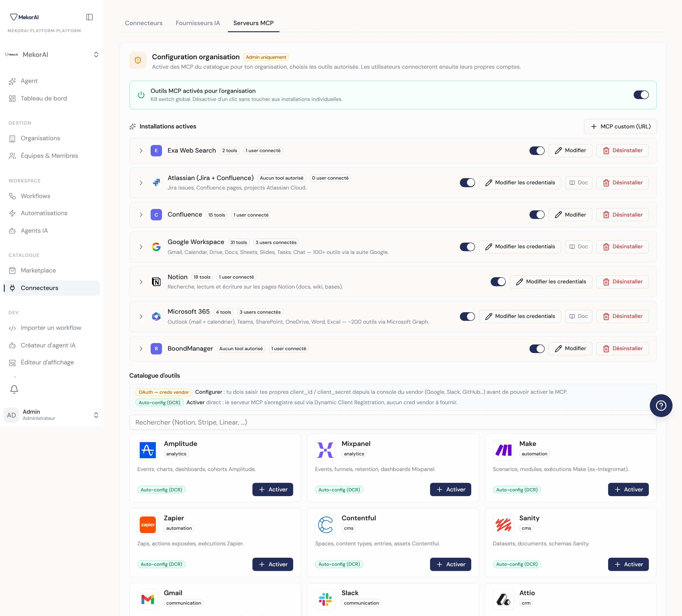Collapse sidebar with panel icon
This screenshot has height=616, width=682.
coord(89,17)
